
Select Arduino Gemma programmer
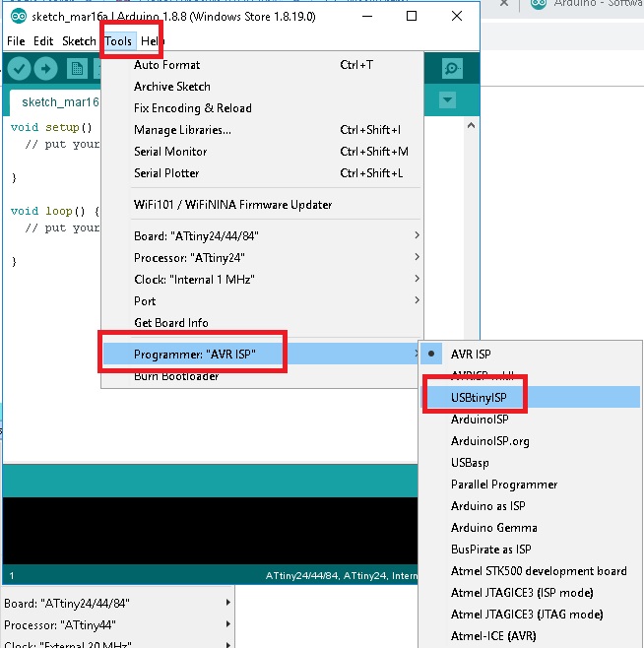530,527
